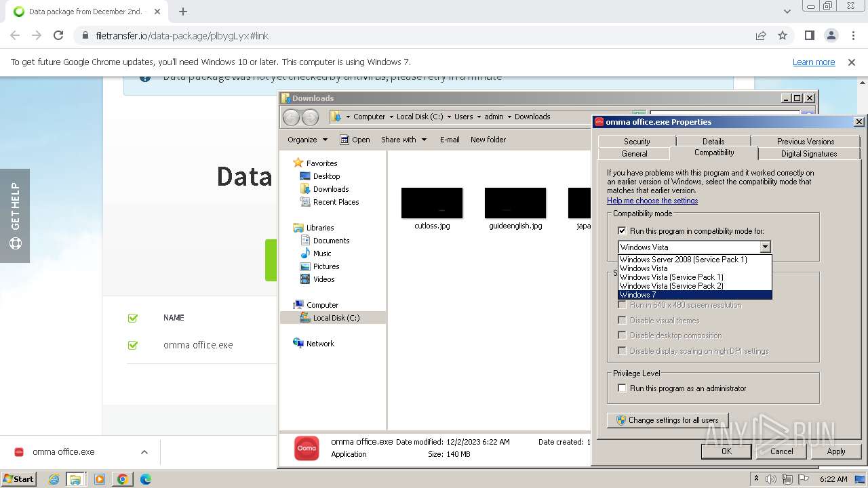Image resolution: width=868 pixels, height=488 pixels.
Task: Open the Organize menu
Action: [x=307, y=140]
